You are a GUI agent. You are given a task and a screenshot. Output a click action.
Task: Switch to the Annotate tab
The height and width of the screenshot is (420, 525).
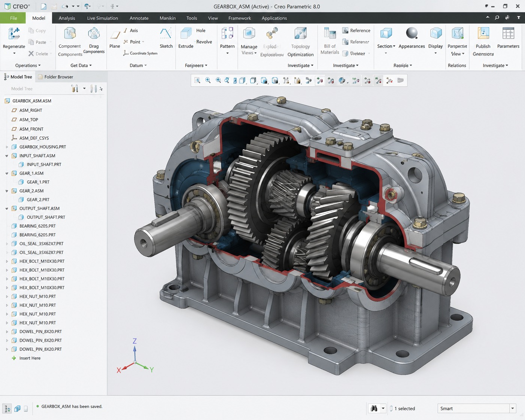[x=139, y=18]
